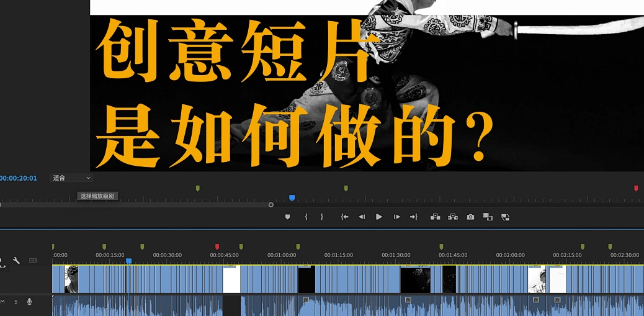Open the 适合 zoom level dropdown
This screenshot has width=644, height=316.
71,178
